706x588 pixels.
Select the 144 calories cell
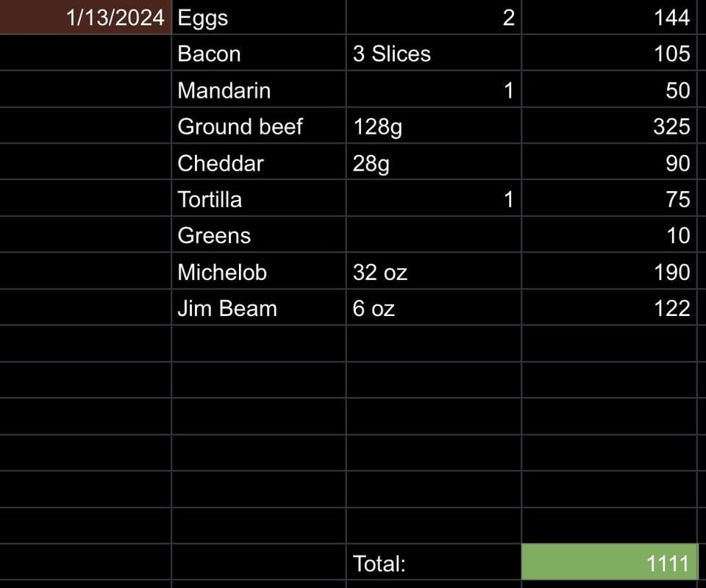[x=610, y=17]
